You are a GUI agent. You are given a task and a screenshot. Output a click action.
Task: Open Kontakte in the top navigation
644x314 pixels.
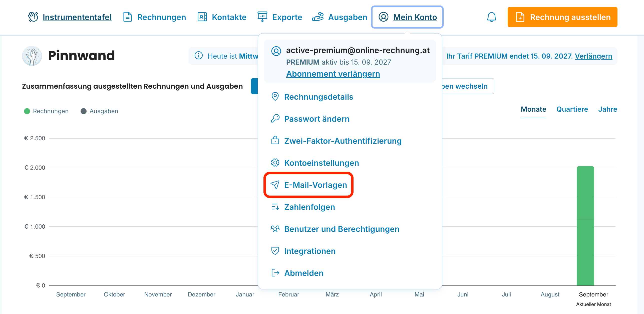[229, 17]
